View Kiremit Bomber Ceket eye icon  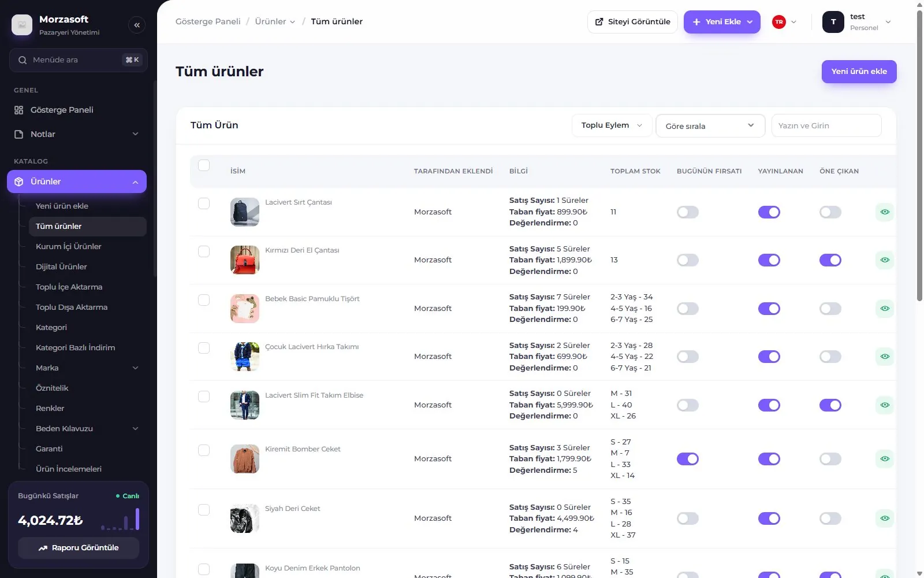tap(885, 459)
